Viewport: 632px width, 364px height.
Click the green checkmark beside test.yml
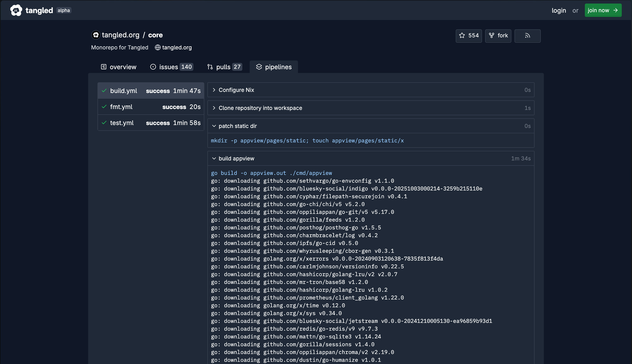(104, 123)
